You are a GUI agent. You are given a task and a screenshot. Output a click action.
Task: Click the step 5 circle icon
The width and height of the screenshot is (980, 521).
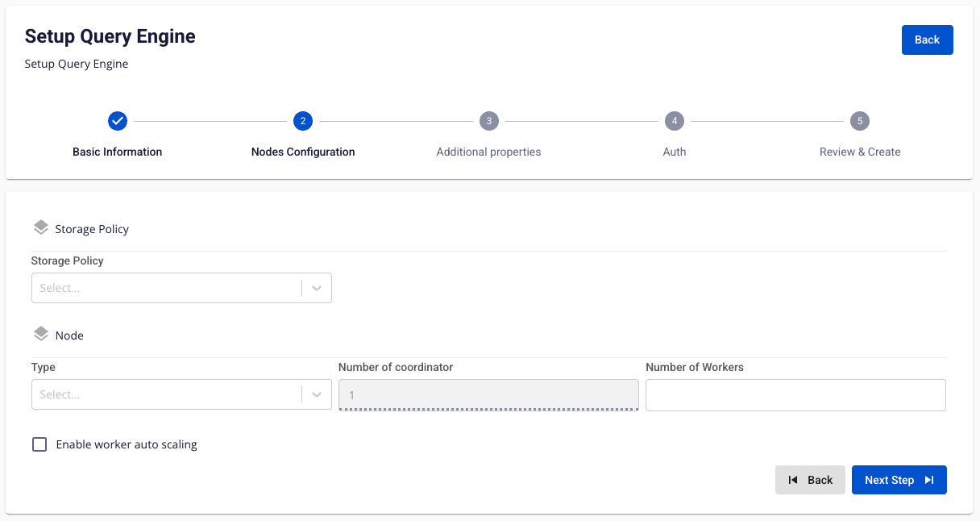pos(860,121)
